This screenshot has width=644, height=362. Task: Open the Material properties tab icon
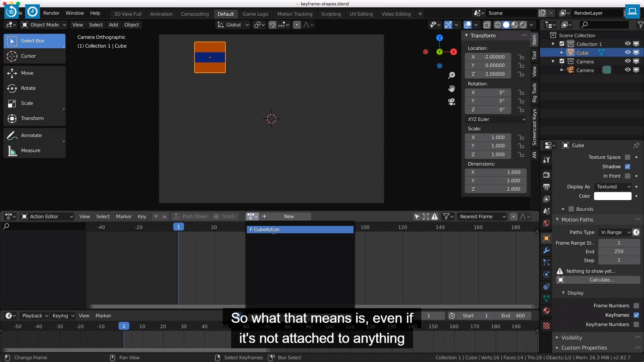coord(546,311)
